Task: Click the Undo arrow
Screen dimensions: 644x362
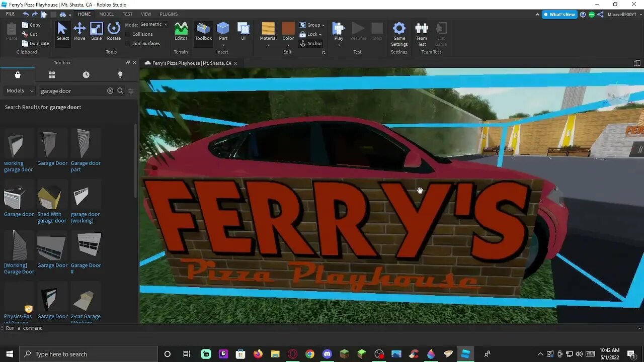Action: pos(26,14)
